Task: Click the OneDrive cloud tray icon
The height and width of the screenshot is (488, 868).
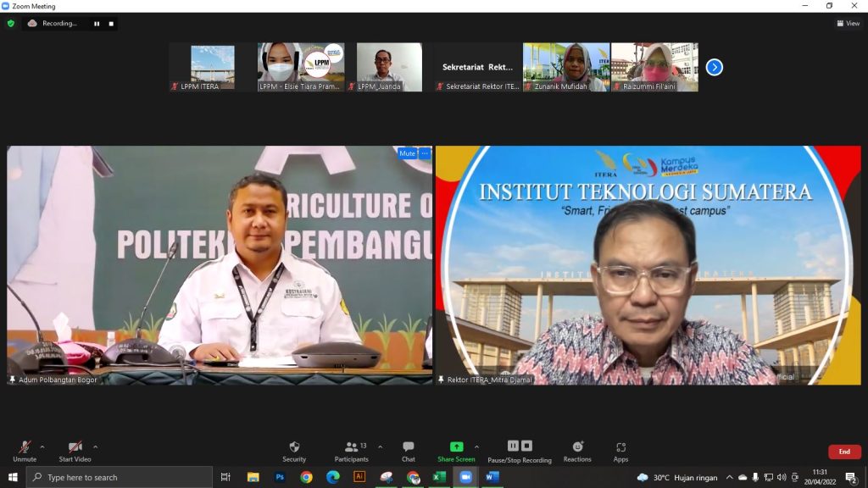Action: coord(743,477)
